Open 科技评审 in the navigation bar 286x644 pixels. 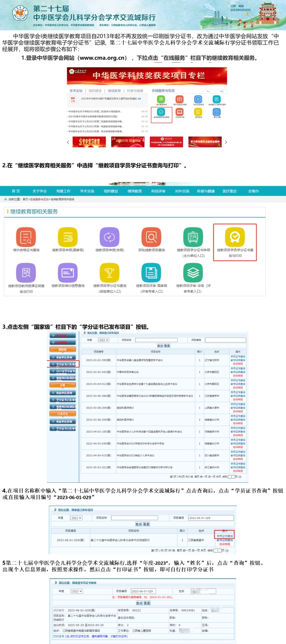click(158, 191)
